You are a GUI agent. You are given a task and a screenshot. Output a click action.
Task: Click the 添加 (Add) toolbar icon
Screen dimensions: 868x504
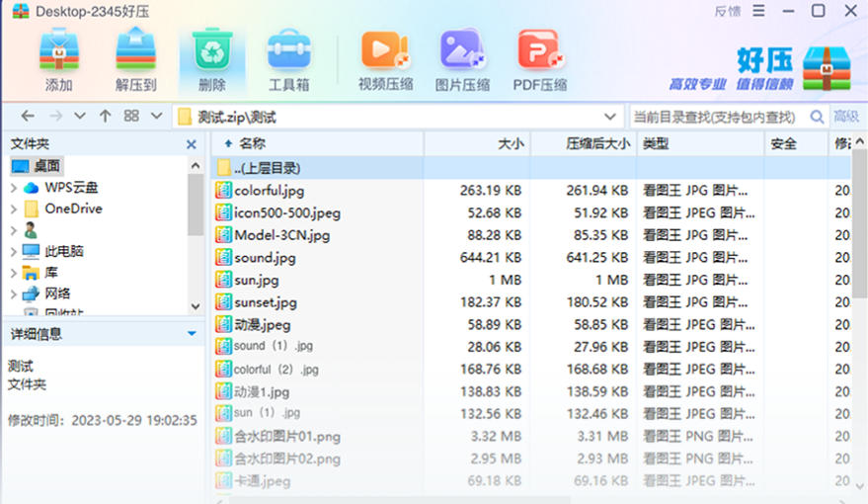pyautogui.click(x=58, y=50)
